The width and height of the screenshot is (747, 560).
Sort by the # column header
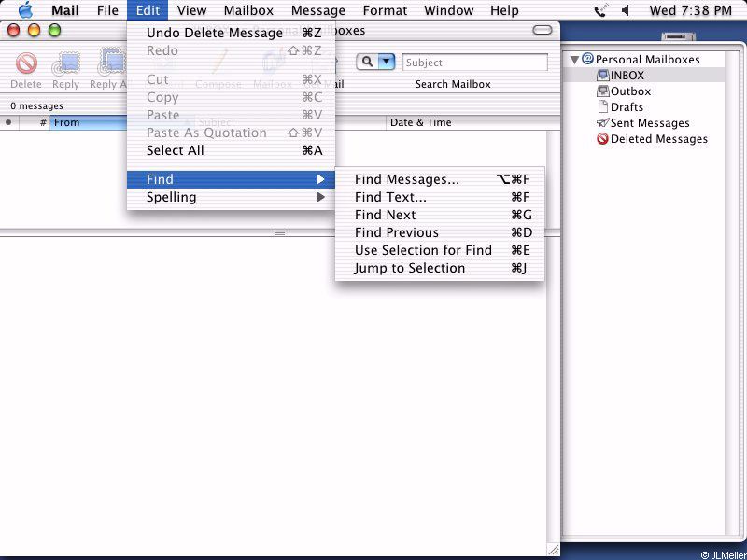[x=35, y=122]
